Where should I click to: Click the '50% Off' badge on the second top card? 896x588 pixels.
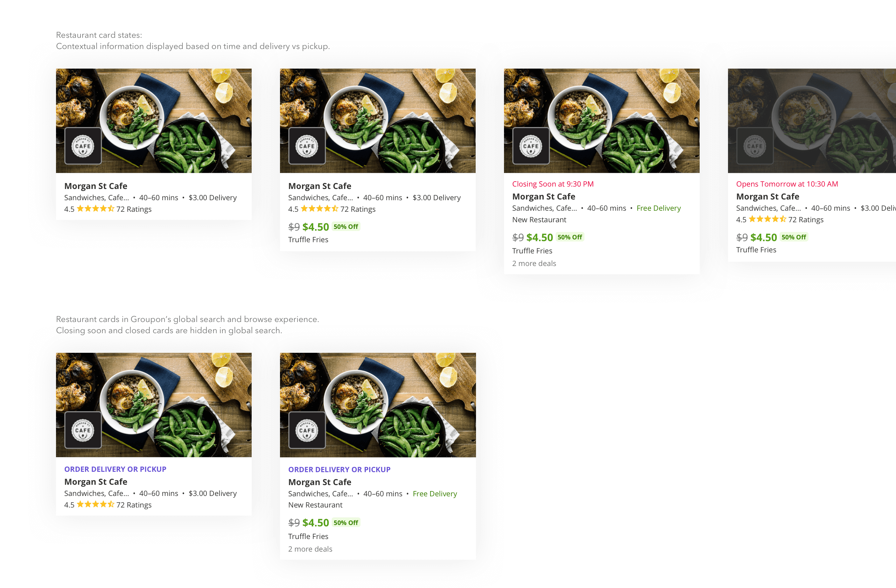pyautogui.click(x=345, y=226)
